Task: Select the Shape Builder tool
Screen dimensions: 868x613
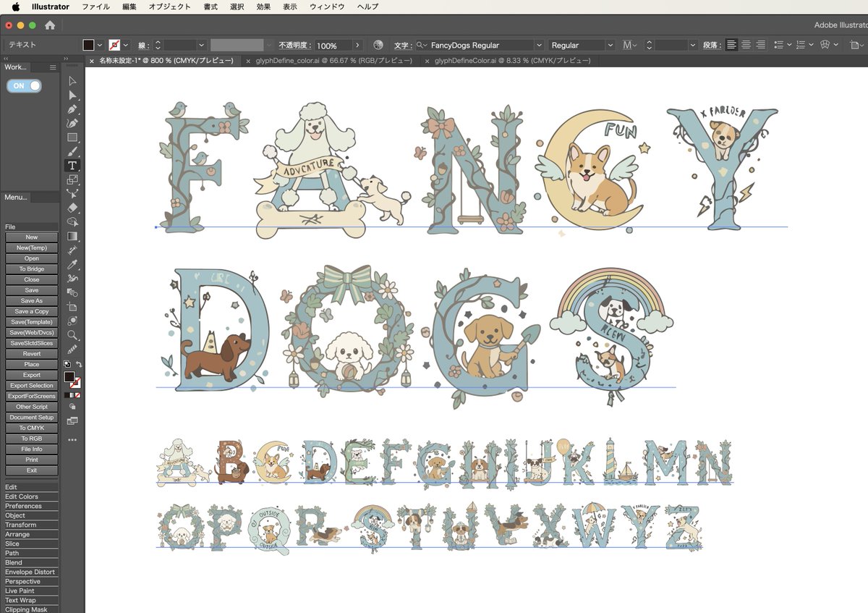Action: (72, 222)
